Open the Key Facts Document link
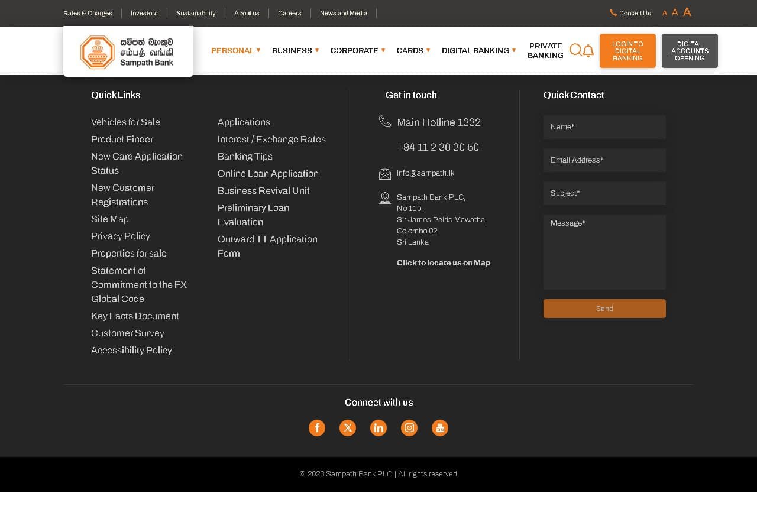The image size is (757, 532). click(x=135, y=316)
